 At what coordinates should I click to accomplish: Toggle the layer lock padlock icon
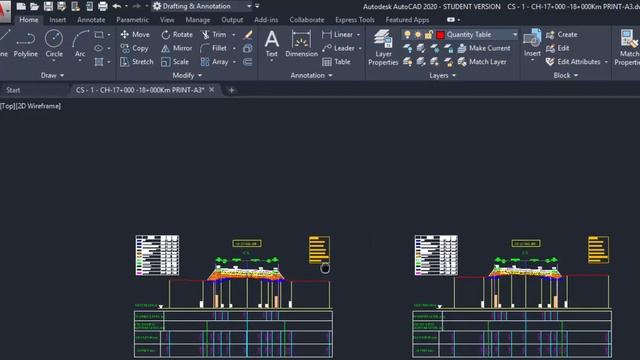[x=429, y=35]
